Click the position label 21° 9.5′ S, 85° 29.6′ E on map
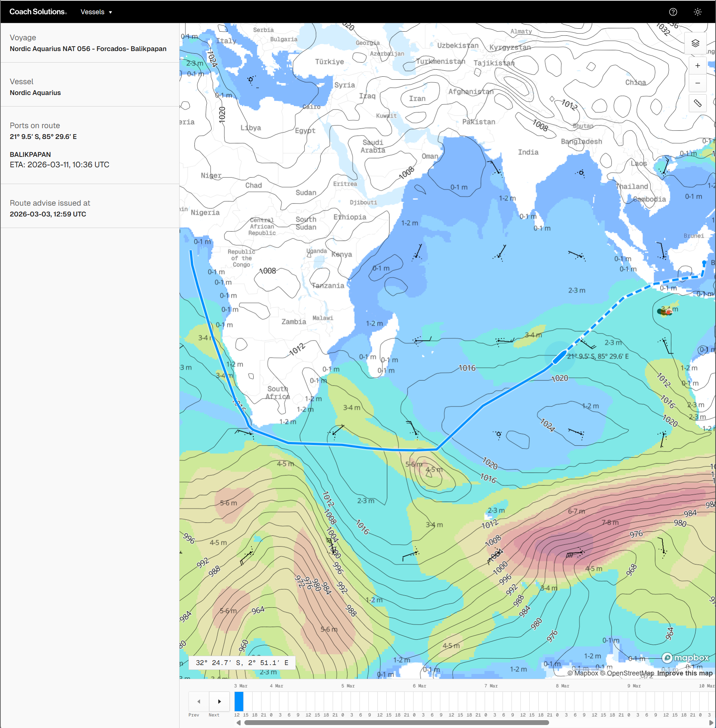 [598, 357]
